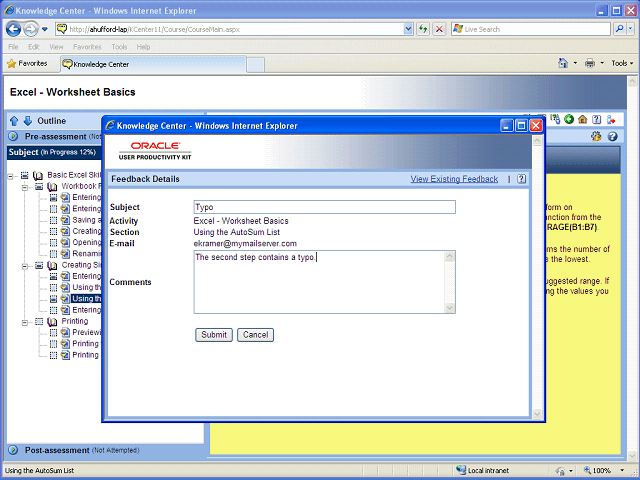Open the View menu
Image resolution: width=640 pixels, height=480 pixels.
tap(56, 47)
